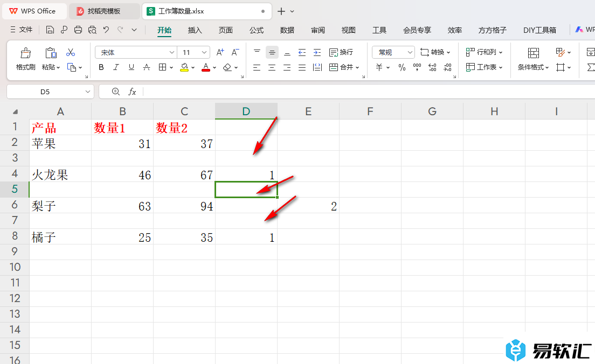Decrease indent in cell
Viewport: 595px width, 364px height.
[302, 52]
